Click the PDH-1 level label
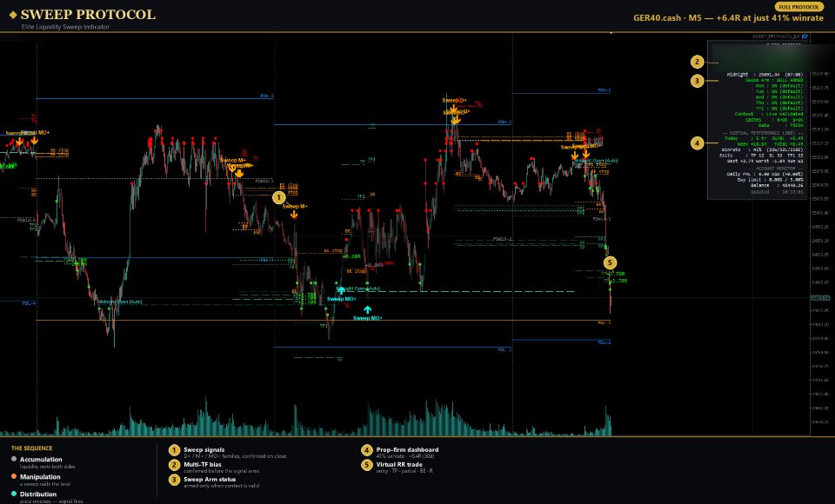Screen dimensions: 835x504 click(604, 90)
